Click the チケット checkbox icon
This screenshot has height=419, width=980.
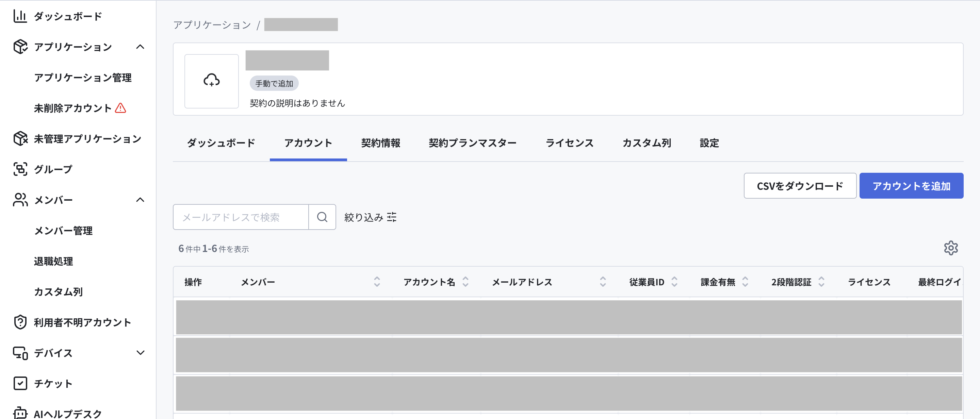click(x=20, y=383)
